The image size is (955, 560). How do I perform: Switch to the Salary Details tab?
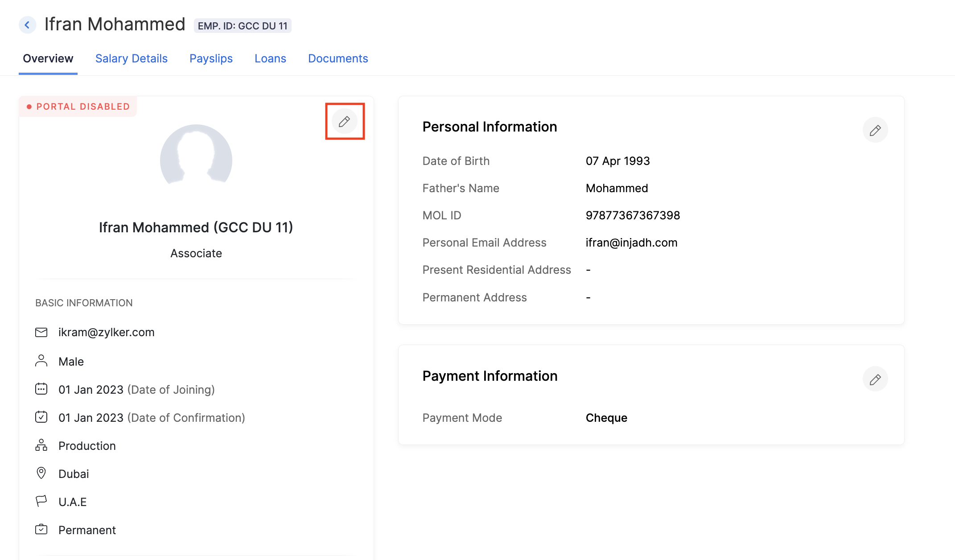(131, 58)
